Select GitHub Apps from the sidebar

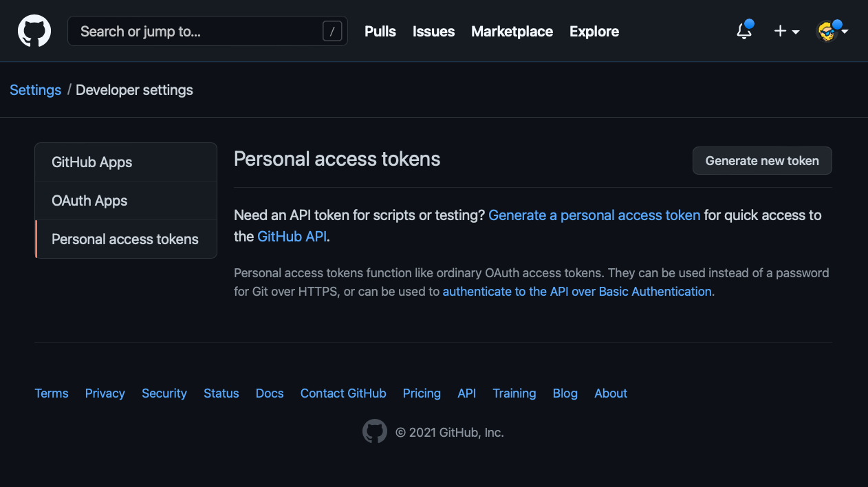tap(91, 162)
